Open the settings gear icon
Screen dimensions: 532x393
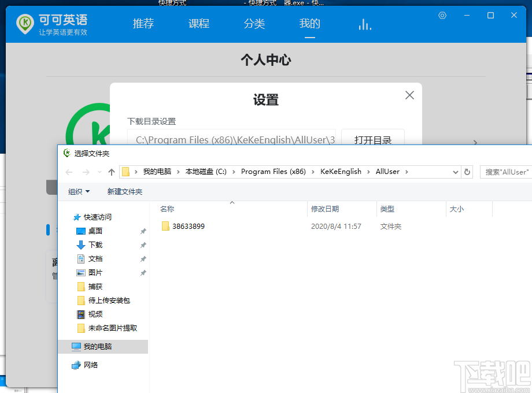pos(442,16)
